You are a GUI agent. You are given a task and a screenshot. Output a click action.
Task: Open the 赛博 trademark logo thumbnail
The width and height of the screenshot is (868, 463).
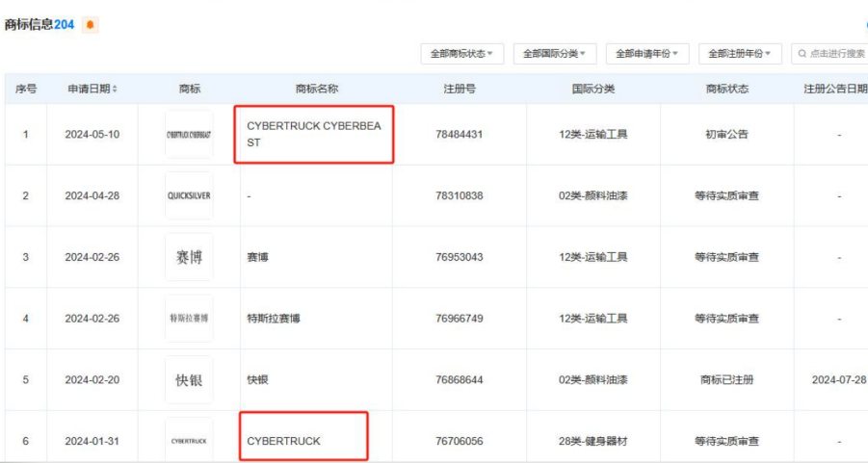[x=189, y=257]
